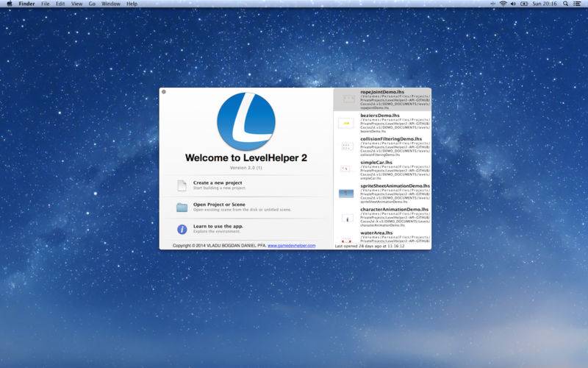Viewport: 588px width, 368px height.
Task: Open recent file ropeJointDemo.lhs title
Action: point(382,92)
